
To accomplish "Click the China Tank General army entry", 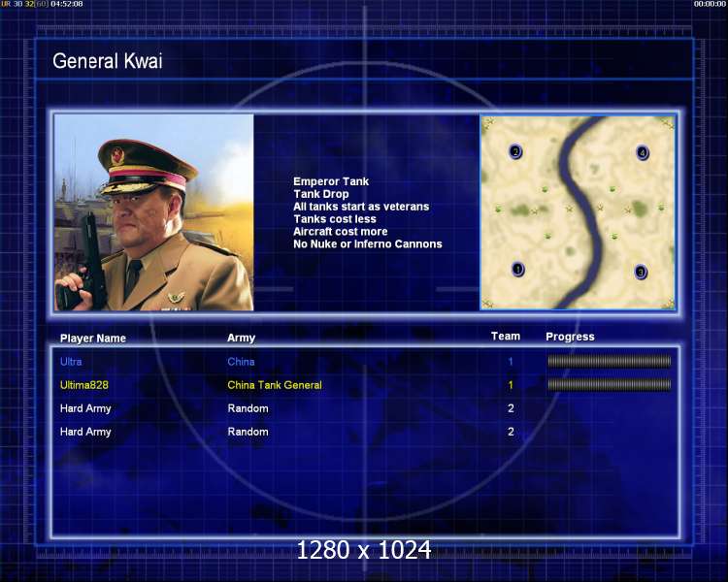I will pyautogui.click(x=275, y=385).
